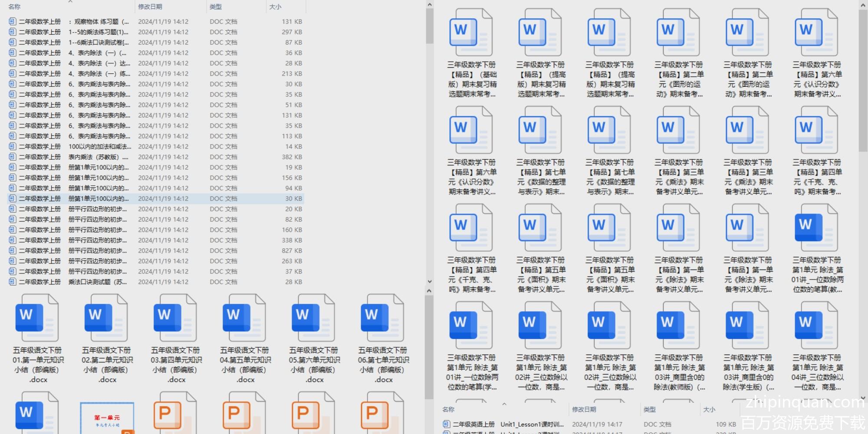Click the 第04讲_三位数除以一位数 Word file icon
Image resolution: width=868 pixels, height=434 pixels.
[x=816, y=325]
